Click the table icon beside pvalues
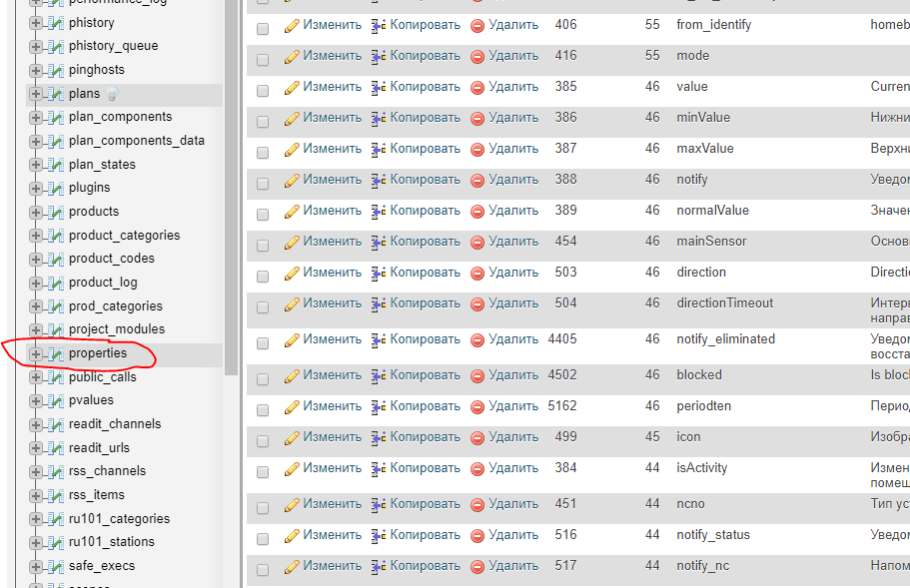The height and width of the screenshot is (588, 910). pos(56,400)
